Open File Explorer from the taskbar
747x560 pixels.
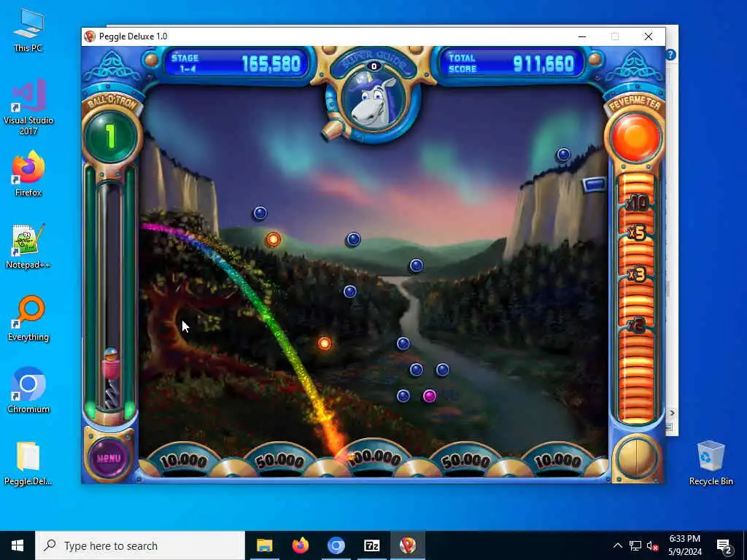(264, 545)
